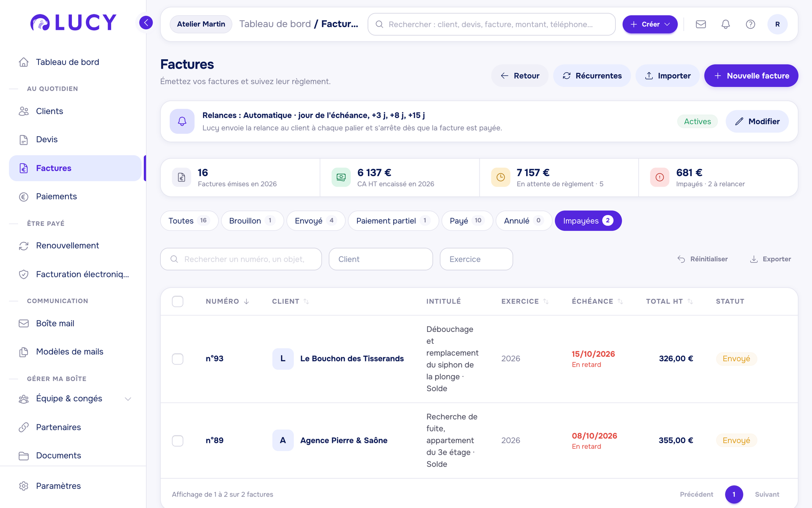Click the global search field

coord(491,24)
